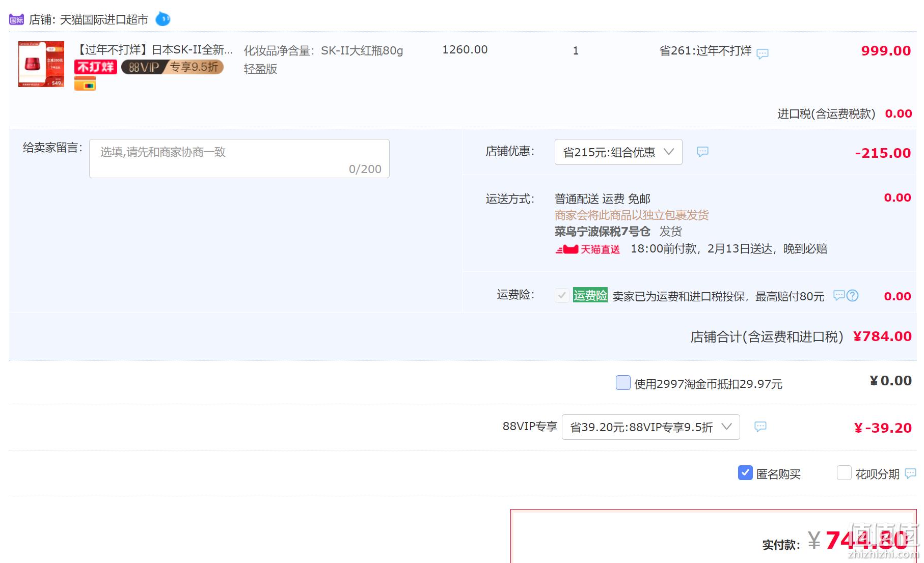Click the 88VIP 专享9.5折 badge
The image size is (924, 563).
[172, 67]
